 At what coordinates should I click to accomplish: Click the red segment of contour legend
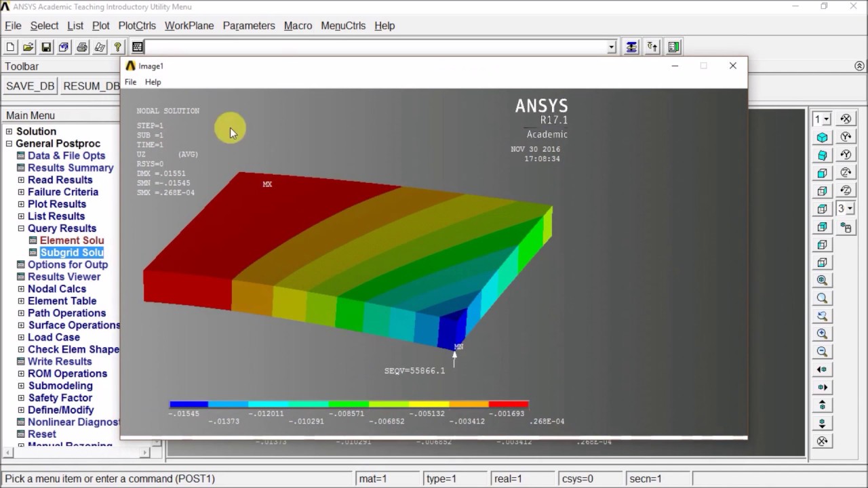tap(509, 405)
